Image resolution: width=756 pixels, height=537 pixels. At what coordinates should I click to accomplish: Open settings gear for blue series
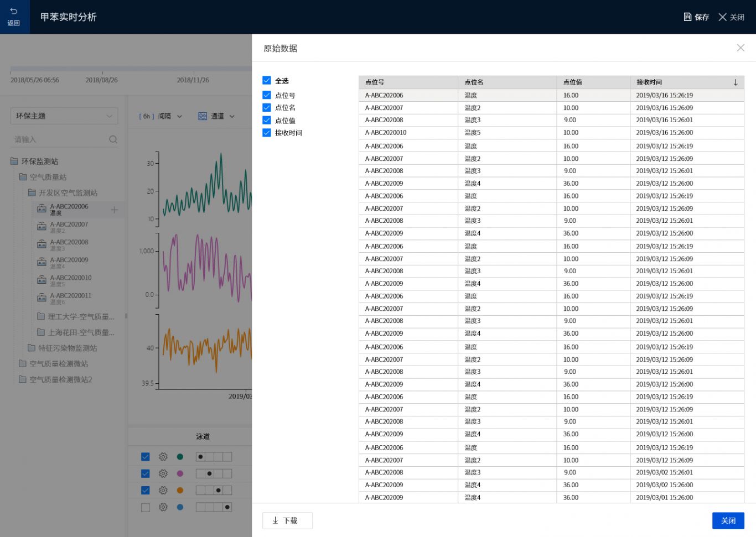coord(163,507)
